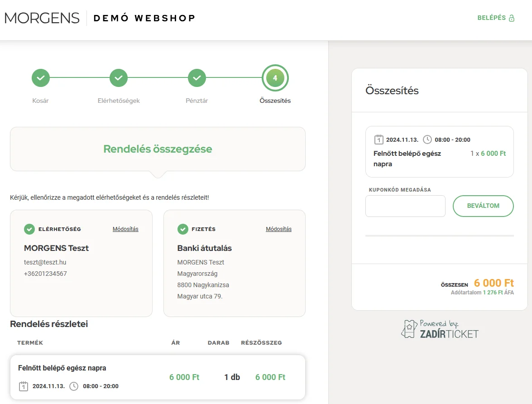Click the Rendelés részletei heading
532x404 pixels.
49,324
